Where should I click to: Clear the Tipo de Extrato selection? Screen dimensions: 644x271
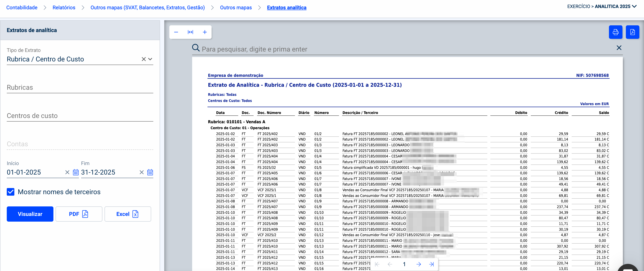144,59
